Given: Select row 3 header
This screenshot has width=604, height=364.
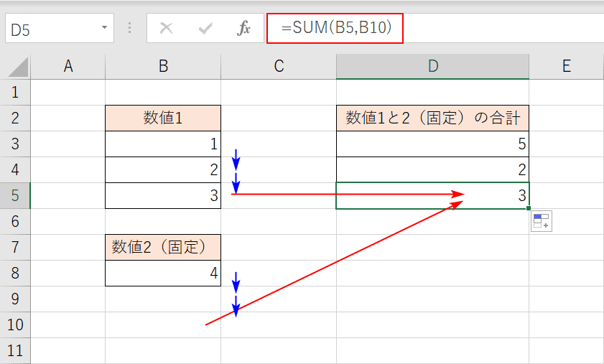Looking at the screenshot, I should 15,144.
